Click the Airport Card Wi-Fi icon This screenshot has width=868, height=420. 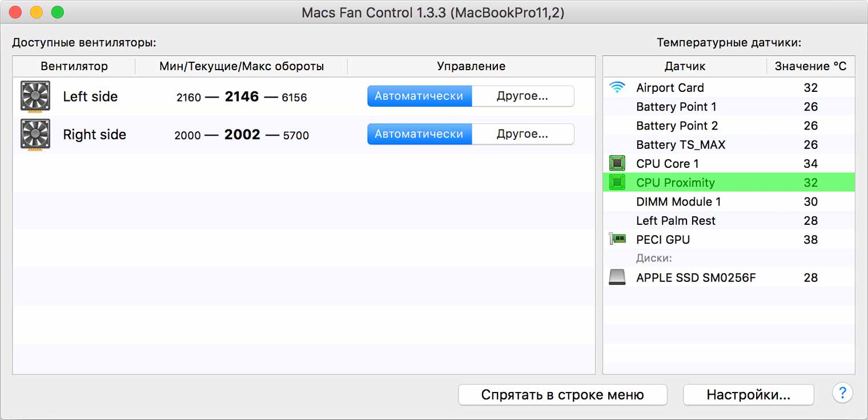pos(617,88)
